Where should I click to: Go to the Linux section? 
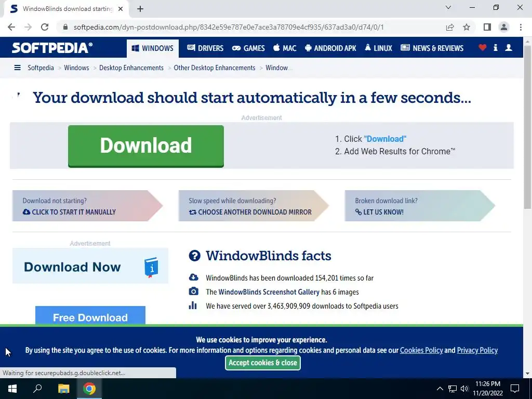point(378,48)
